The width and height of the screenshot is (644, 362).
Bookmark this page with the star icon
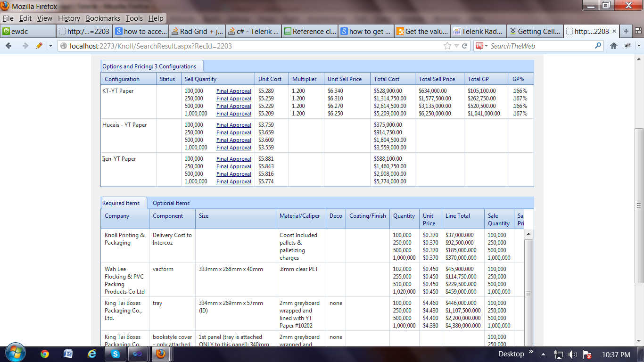(447, 46)
